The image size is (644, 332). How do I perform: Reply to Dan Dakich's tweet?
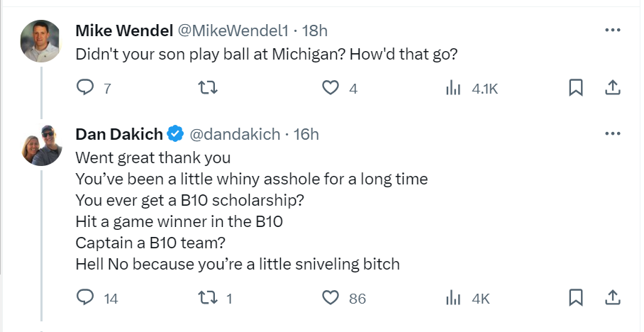click(85, 299)
